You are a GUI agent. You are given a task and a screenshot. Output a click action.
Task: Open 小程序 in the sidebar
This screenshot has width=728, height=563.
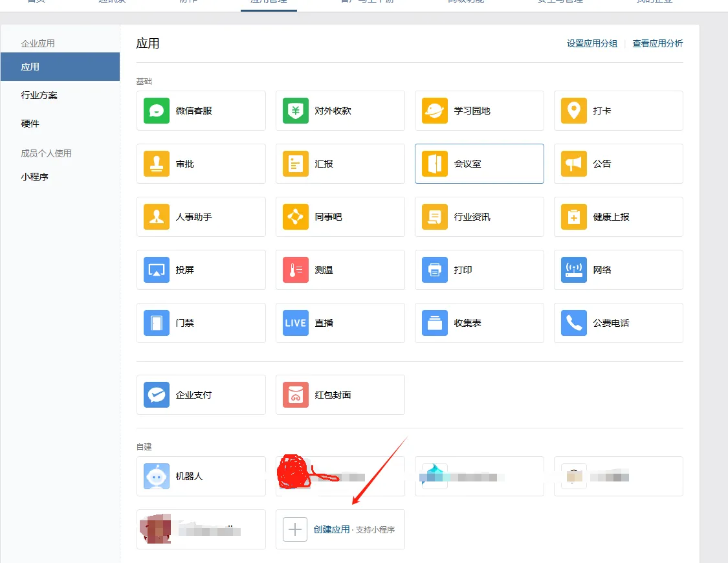click(34, 177)
